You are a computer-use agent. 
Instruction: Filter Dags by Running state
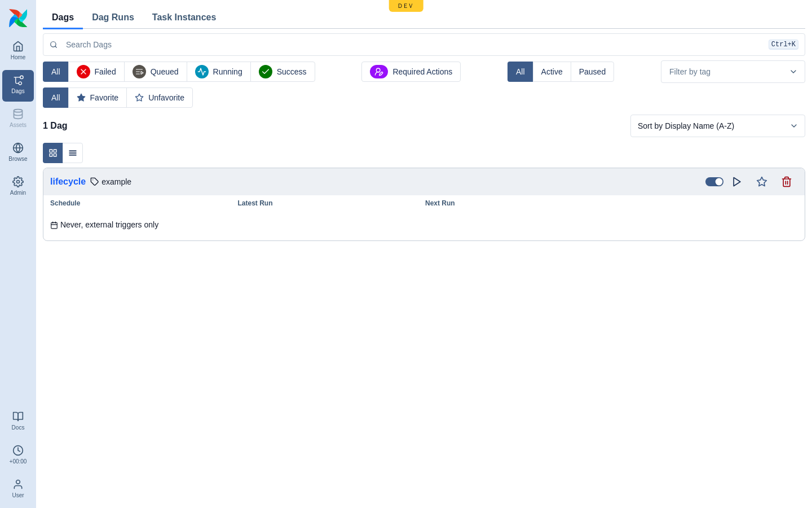click(x=219, y=72)
